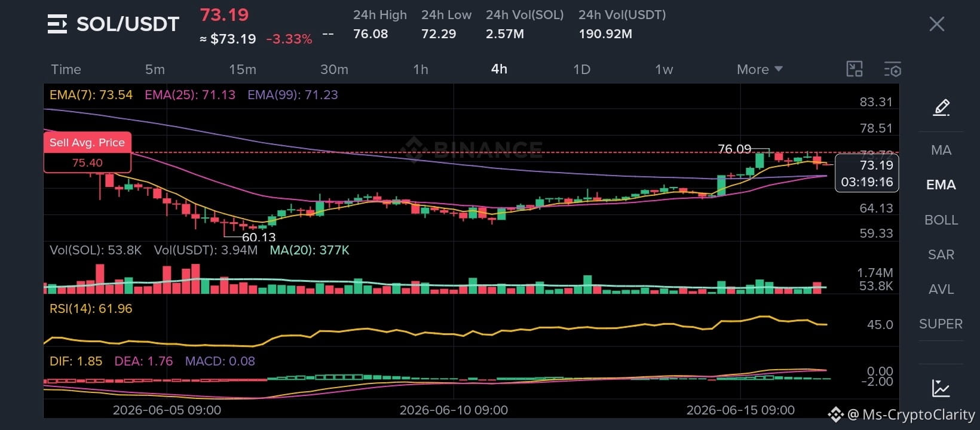This screenshot has height=430, width=980.
Task: Click the MACD: 0.08 label
Action: (220, 361)
